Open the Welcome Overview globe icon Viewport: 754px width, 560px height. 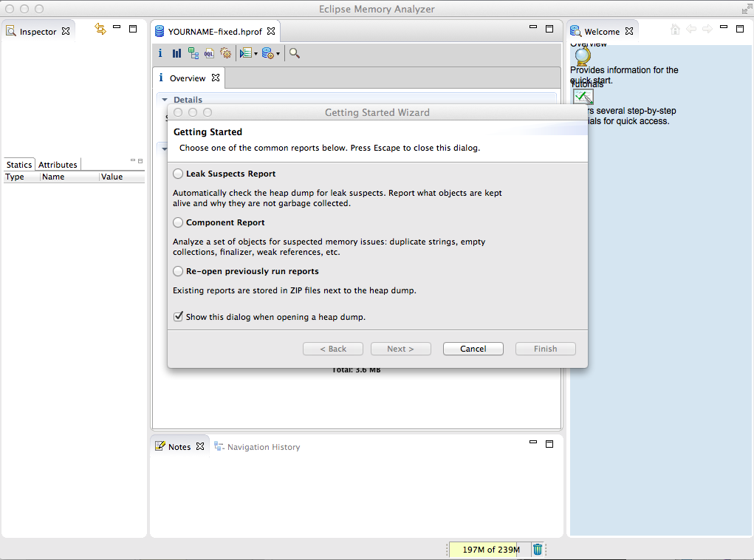point(583,57)
